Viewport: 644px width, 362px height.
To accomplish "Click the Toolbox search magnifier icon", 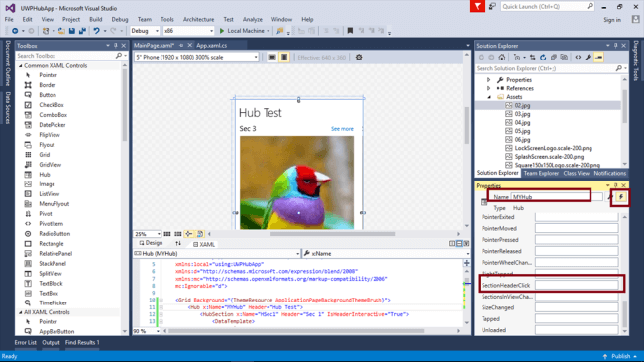I will tap(119, 56).
